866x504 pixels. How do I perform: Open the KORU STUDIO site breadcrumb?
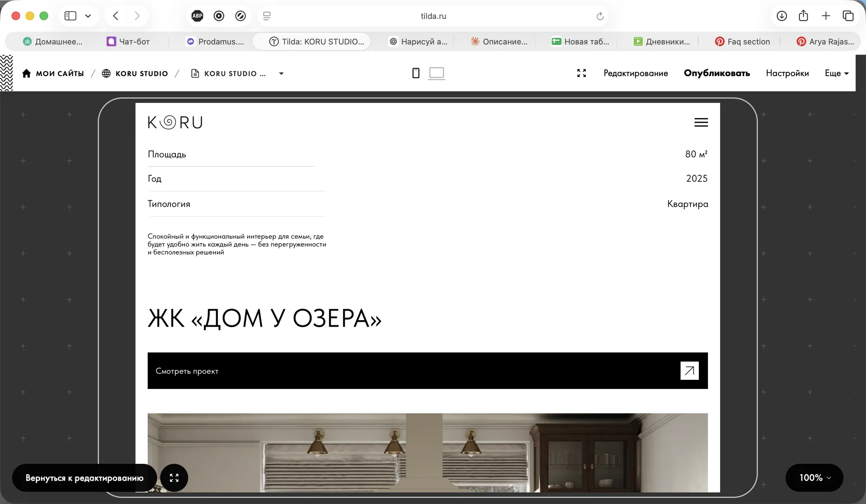[135, 74]
